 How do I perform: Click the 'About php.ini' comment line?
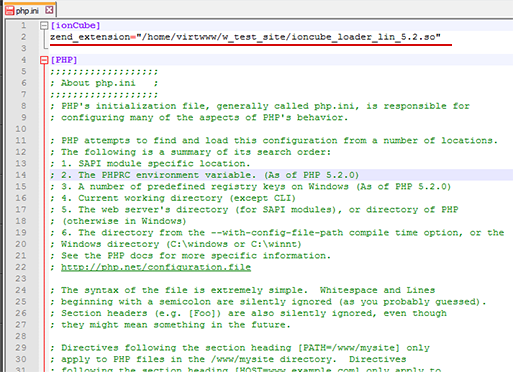pyautogui.click(x=104, y=83)
